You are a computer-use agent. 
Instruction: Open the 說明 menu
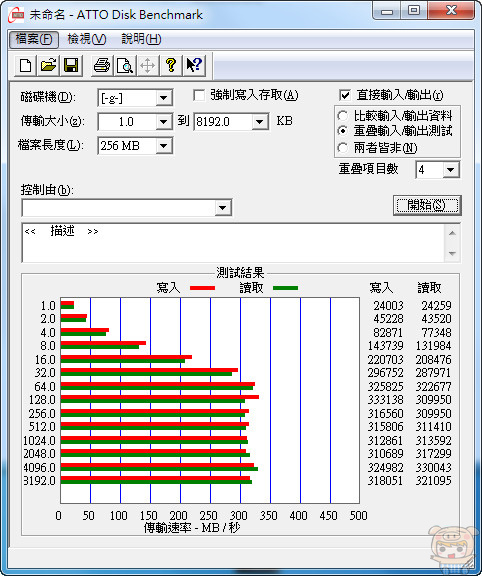(141, 39)
